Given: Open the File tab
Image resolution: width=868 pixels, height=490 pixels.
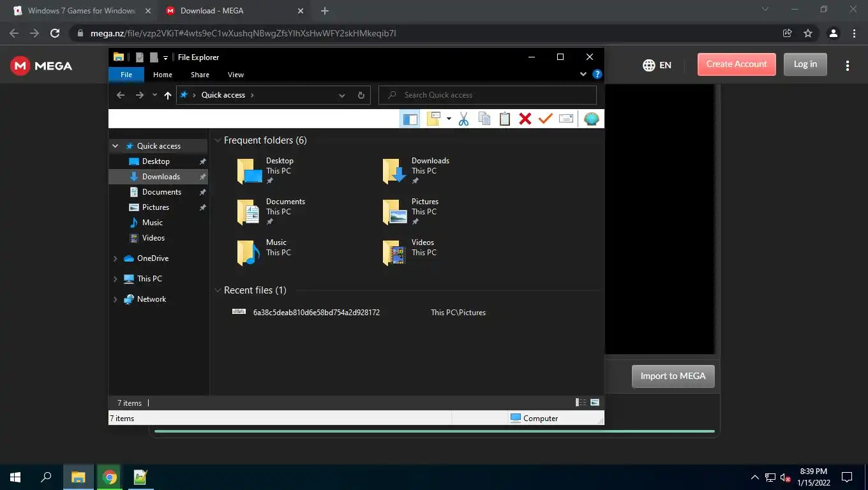Looking at the screenshot, I should point(126,75).
